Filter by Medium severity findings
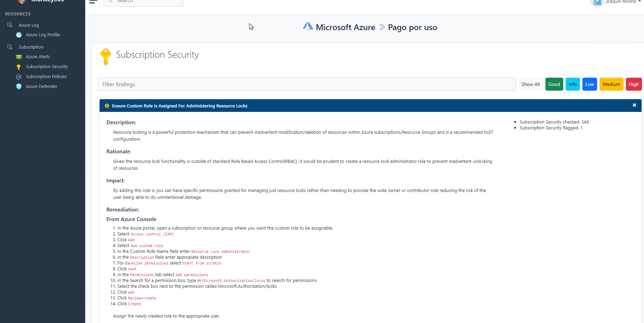 pyautogui.click(x=611, y=84)
